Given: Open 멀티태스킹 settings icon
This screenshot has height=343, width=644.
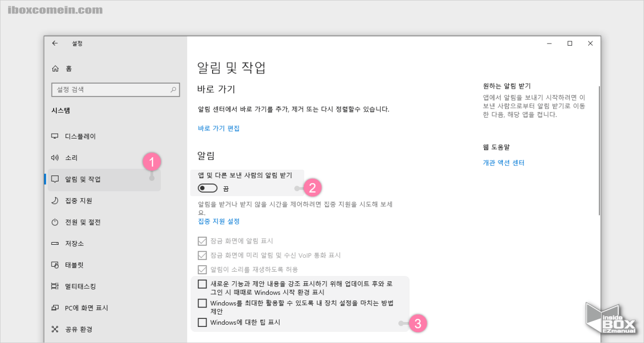Looking at the screenshot, I should click(55, 286).
